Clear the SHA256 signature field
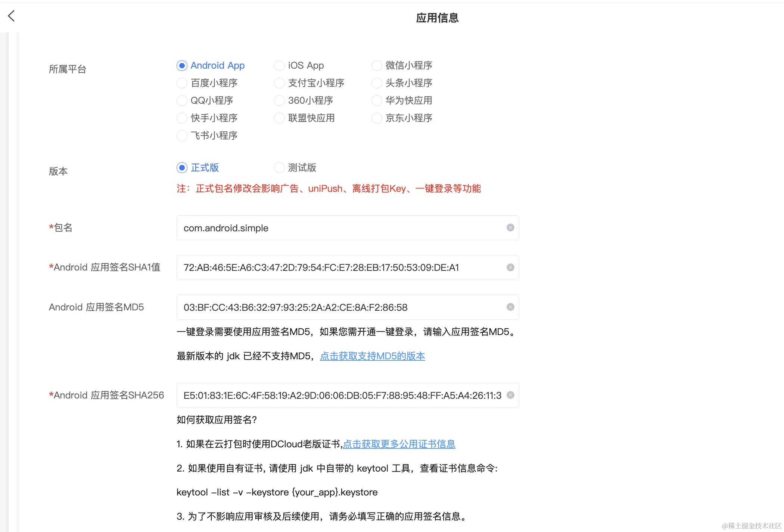This screenshot has height=532, width=784. pos(510,395)
